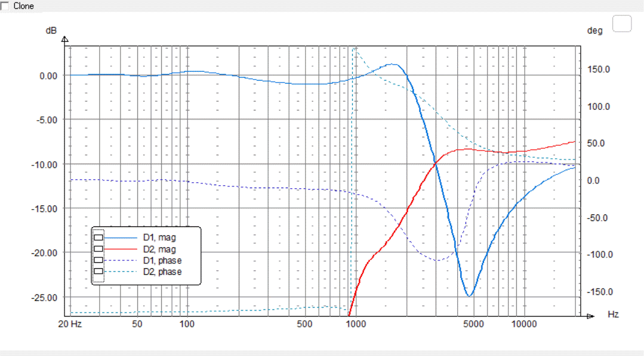Click the 150.0 degree axis value

point(599,69)
